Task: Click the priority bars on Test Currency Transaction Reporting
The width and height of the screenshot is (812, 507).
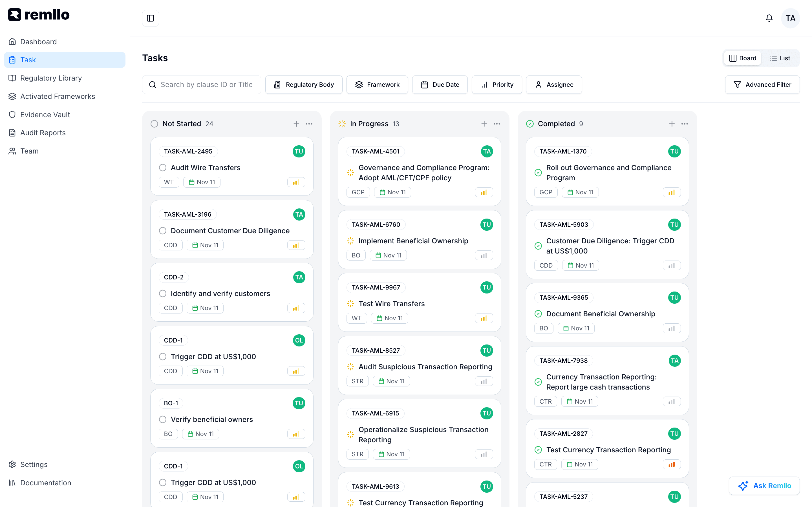Action: click(671, 464)
